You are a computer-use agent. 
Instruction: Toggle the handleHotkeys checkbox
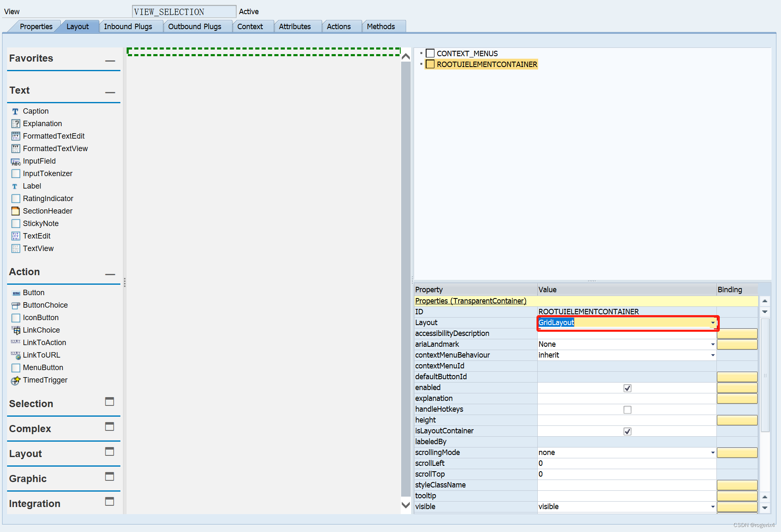627,410
